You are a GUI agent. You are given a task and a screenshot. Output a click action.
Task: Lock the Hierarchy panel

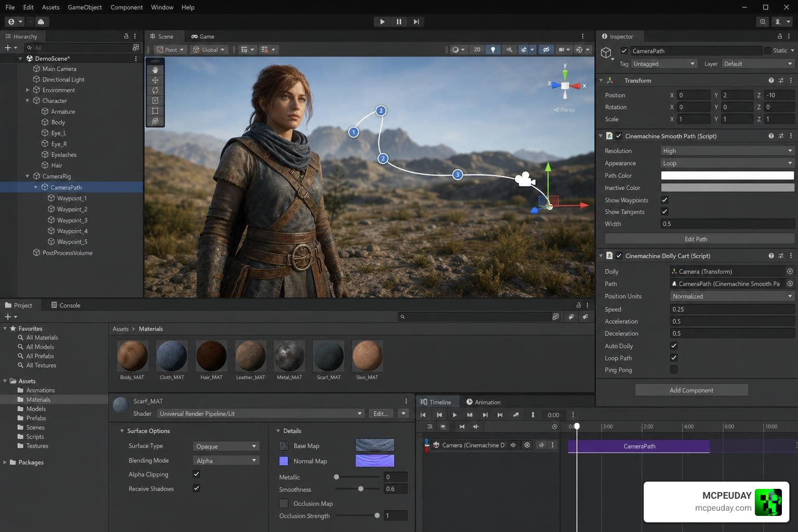[x=126, y=36]
